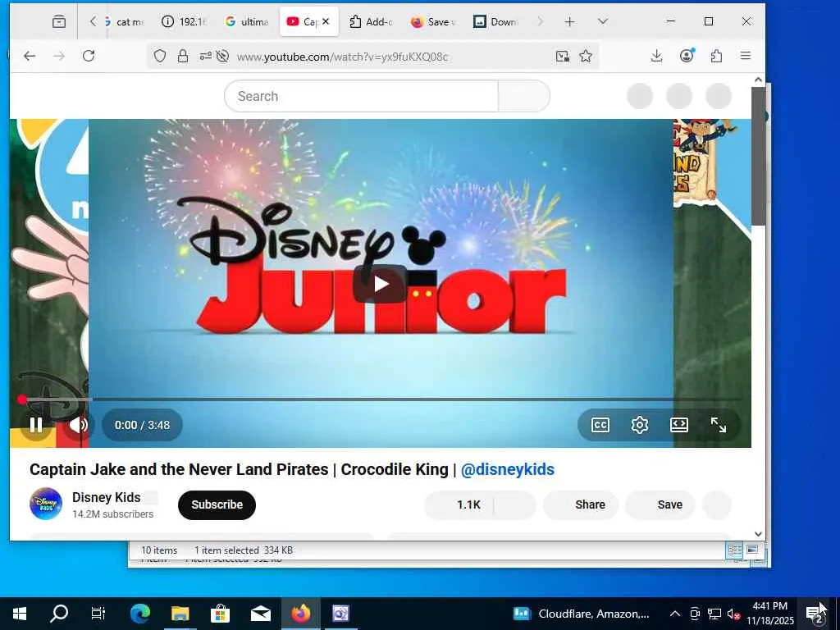
Task: Open Firefox View icon in tab bar
Action: (59, 21)
